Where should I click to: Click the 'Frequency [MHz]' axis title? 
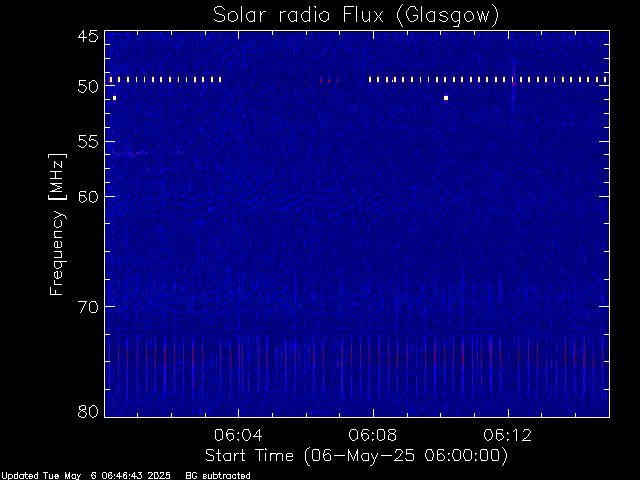pyautogui.click(x=57, y=224)
